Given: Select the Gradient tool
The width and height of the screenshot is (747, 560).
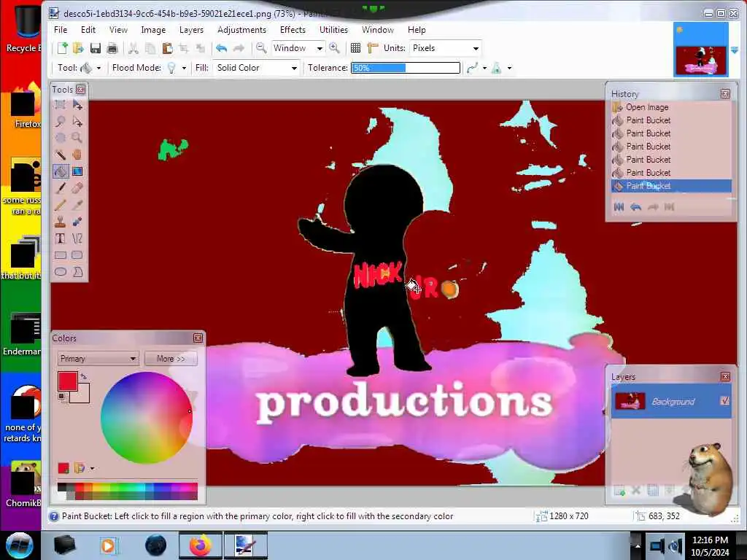Looking at the screenshot, I should (77, 171).
